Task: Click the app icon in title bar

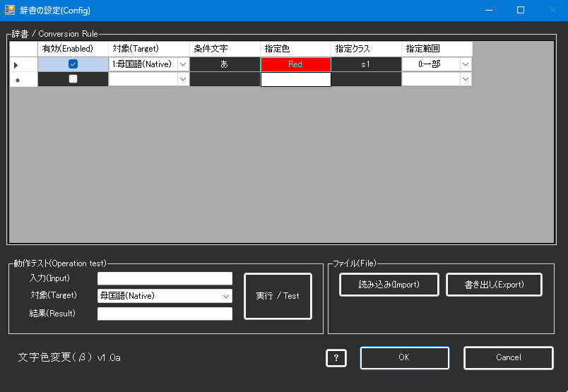Action: [x=10, y=11]
